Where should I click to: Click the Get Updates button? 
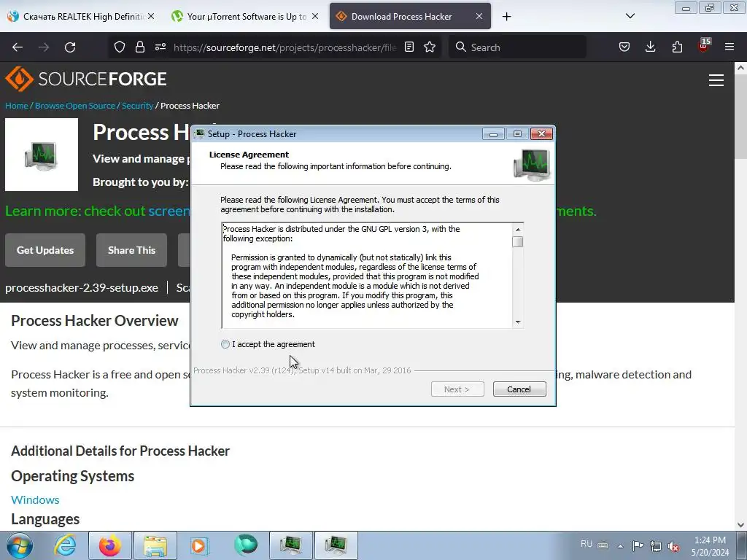coord(45,250)
